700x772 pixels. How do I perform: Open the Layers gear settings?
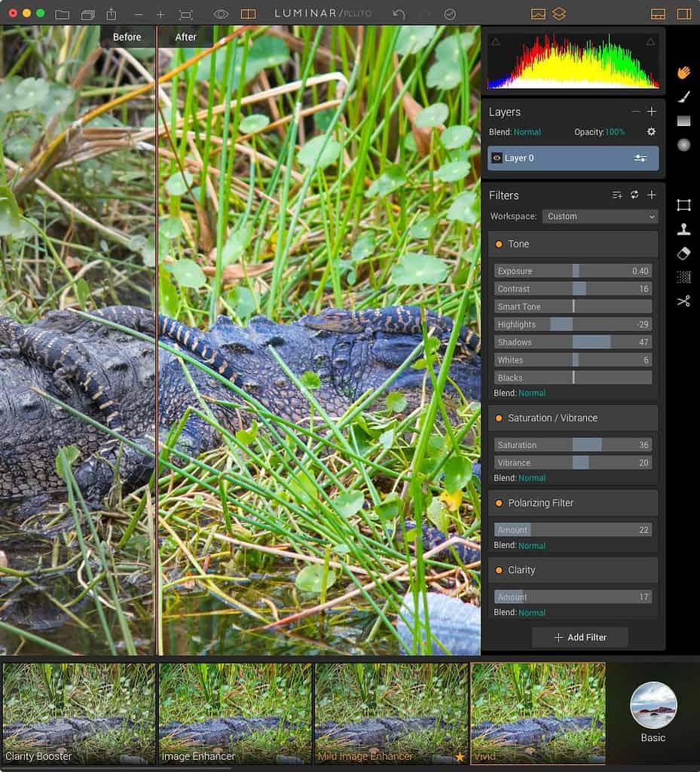(651, 131)
